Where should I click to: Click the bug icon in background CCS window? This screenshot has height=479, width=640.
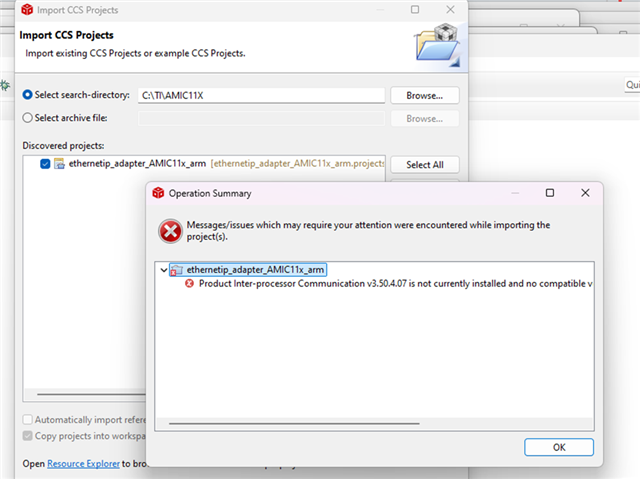(5, 85)
